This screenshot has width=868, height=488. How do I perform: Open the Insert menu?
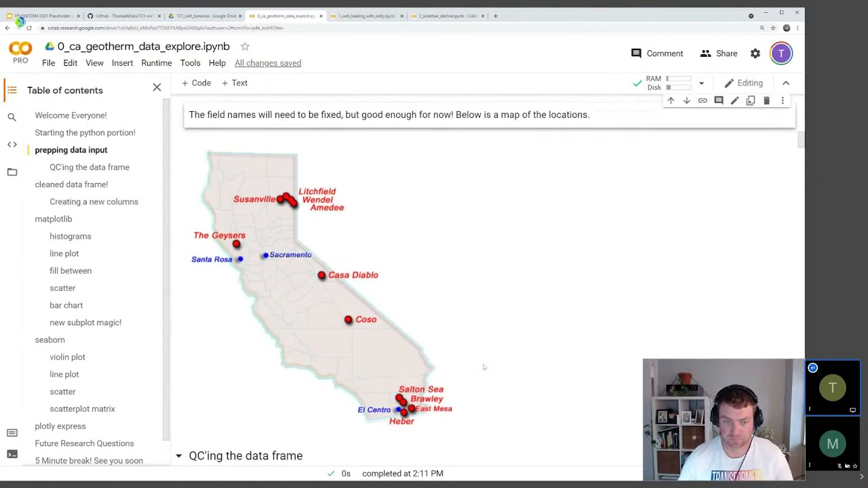122,63
